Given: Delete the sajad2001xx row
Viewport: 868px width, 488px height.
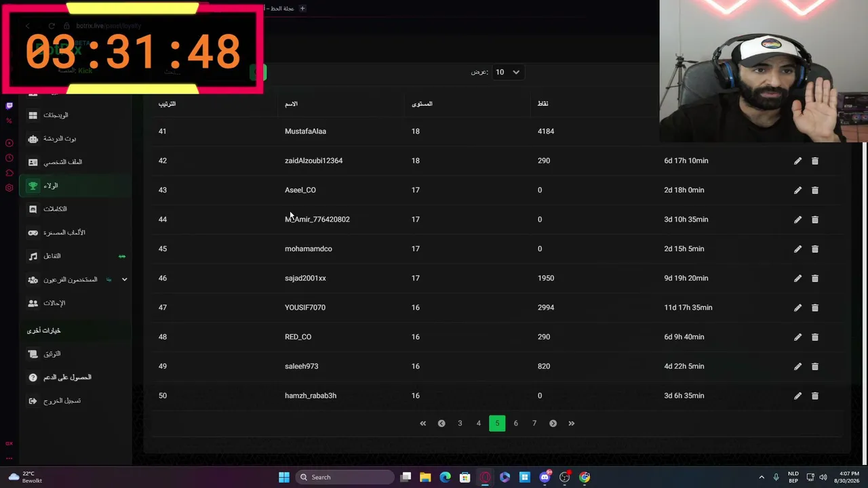Looking at the screenshot, I should [x=815, y=279].
